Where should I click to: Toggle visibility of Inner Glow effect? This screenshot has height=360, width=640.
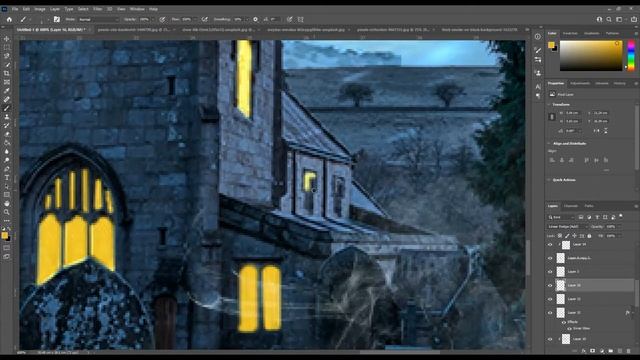pos(570,328)
